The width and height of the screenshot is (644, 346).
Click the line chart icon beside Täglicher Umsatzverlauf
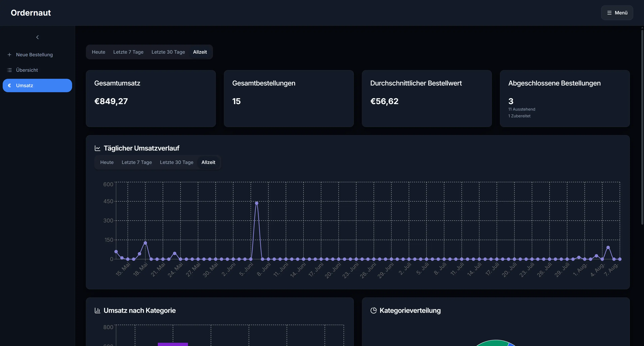click(97, 148)
